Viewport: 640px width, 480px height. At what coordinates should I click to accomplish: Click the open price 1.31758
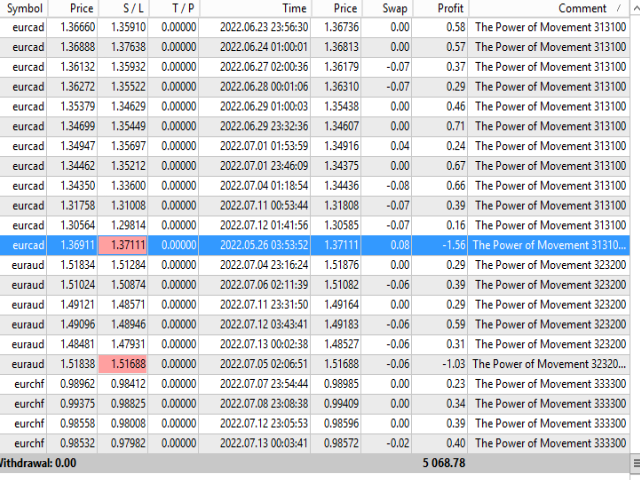[x=78, y=205]
